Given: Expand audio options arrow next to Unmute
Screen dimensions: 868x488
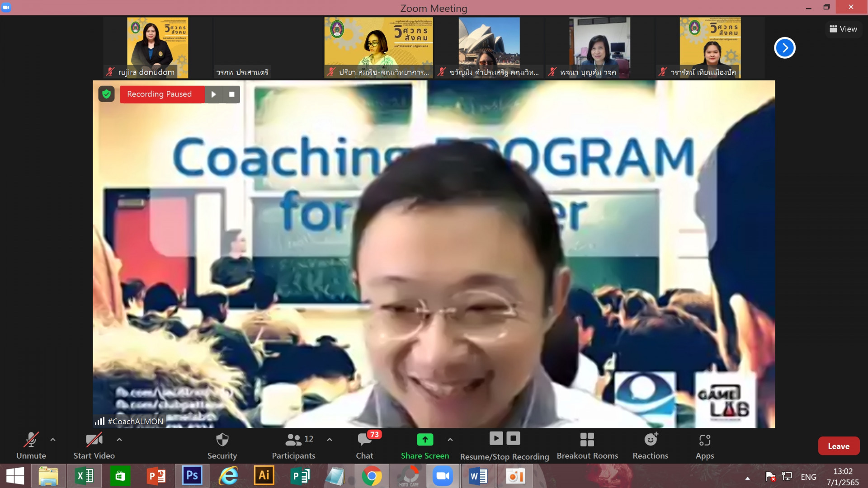Looking at the screenshot, I should click(53, 439).
